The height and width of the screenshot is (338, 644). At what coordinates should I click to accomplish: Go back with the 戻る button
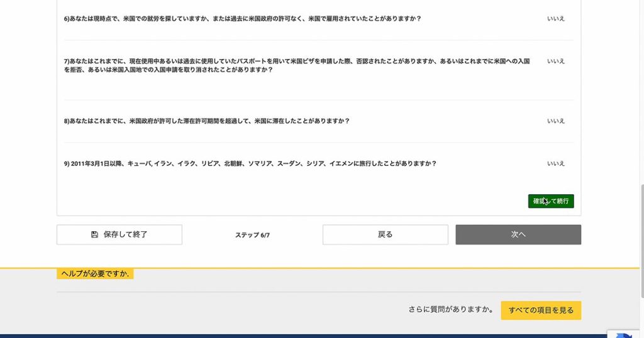[x=385, y=234]
